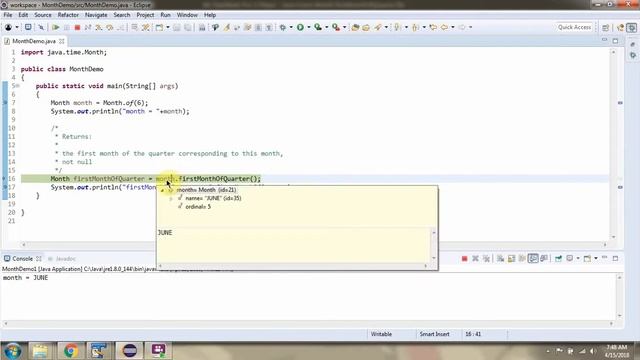Toggle Word Wrap in the Console toolbar
The image size is (640, 360).
522,258
